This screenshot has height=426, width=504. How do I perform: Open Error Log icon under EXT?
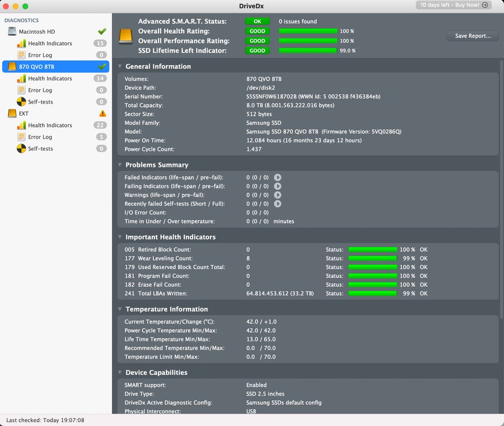[21, 137]
